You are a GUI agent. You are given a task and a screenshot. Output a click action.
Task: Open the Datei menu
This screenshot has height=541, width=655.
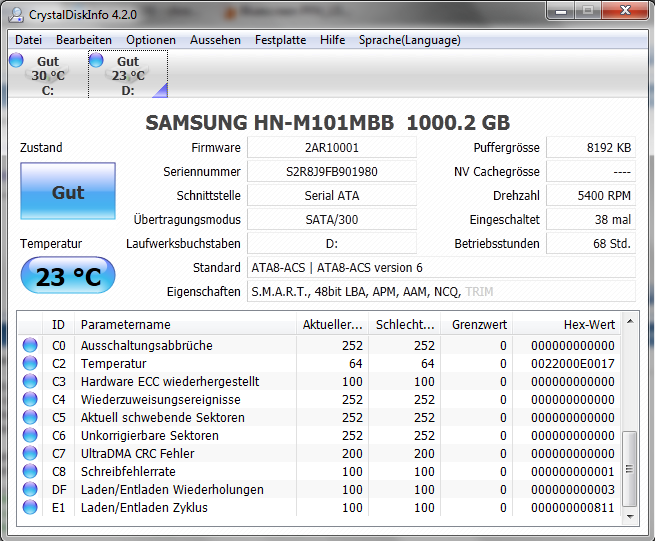28,40
